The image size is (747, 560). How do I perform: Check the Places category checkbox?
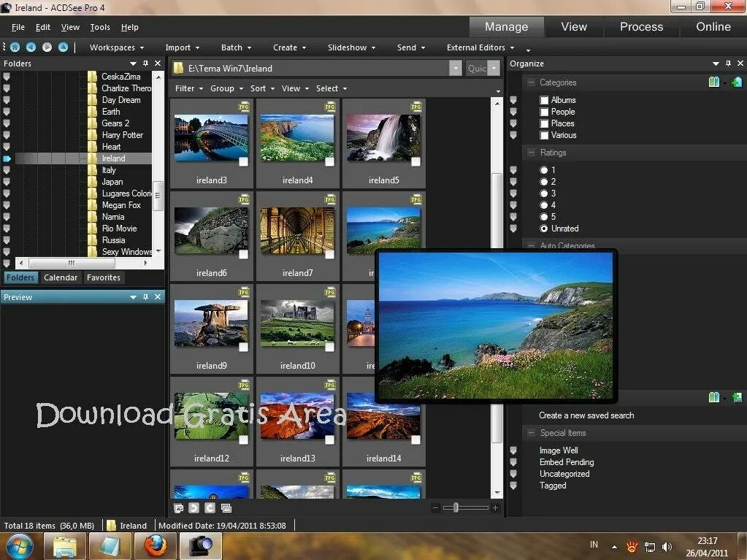[544, 123]
